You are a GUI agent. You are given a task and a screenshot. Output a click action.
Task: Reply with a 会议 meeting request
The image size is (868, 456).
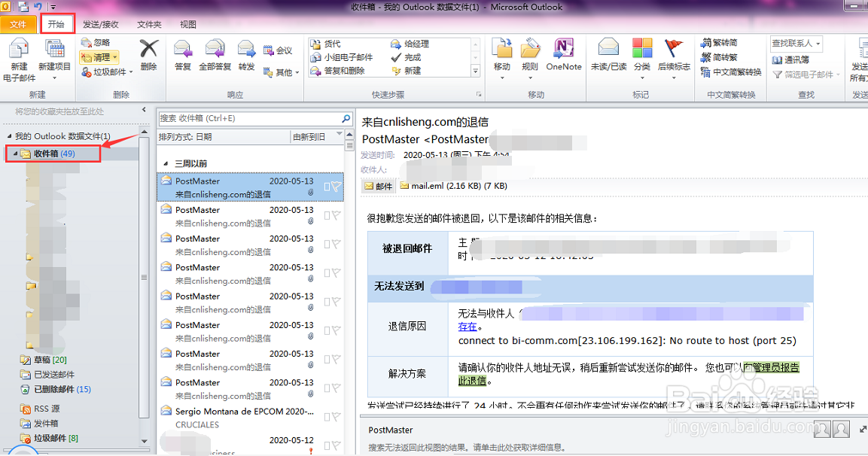[278, 50]
